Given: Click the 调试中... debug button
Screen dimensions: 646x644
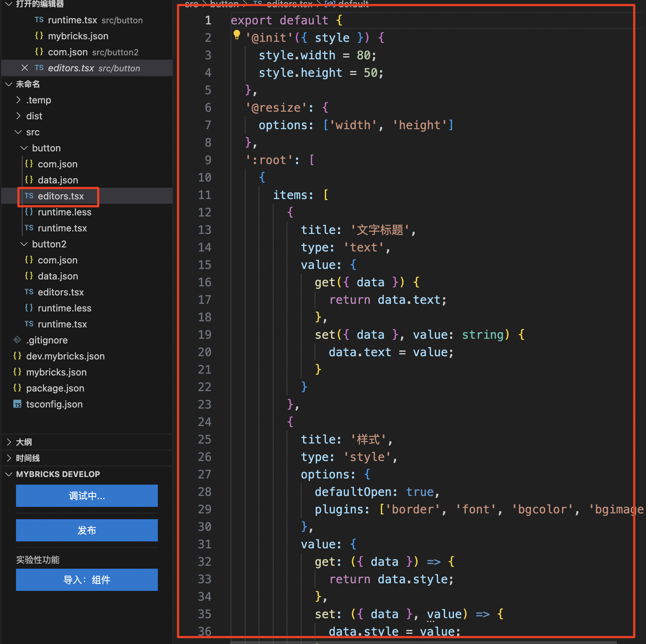Looking at the screenshot, I should click(x=87, y=496).
